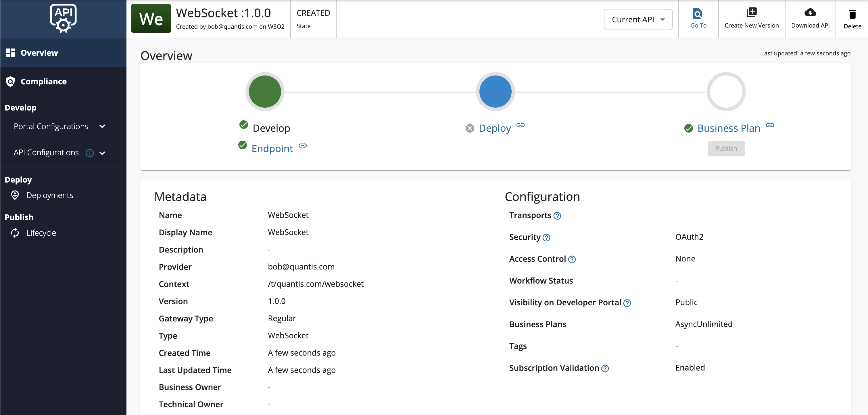Screen dimensions: 868x415
Task: Click link icon next to Endpoint
Action: [303, 146]
